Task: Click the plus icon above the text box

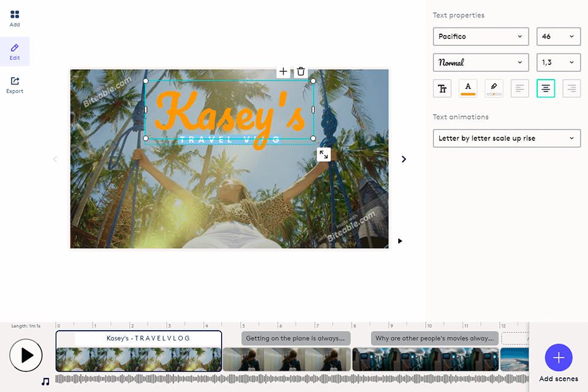Action: [283, 72]
